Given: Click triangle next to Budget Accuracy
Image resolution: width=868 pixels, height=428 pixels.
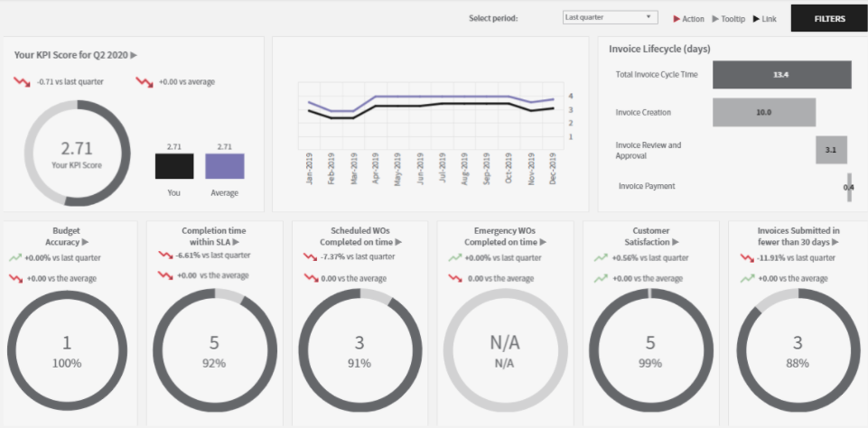Looking at the screenshot, I should pos(85,242).
